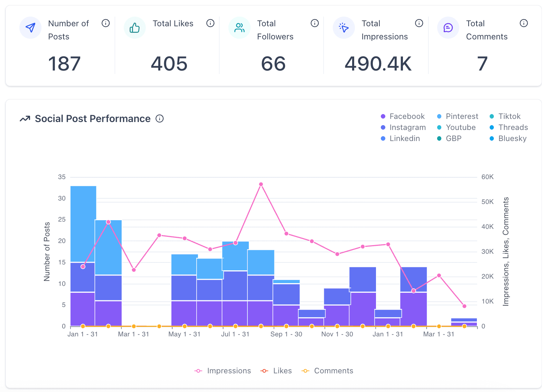Image resolution: width=546 pixels, height=392 pixels.
Task: Click the 60K right axis label
Action: click(x=488, y=177)
